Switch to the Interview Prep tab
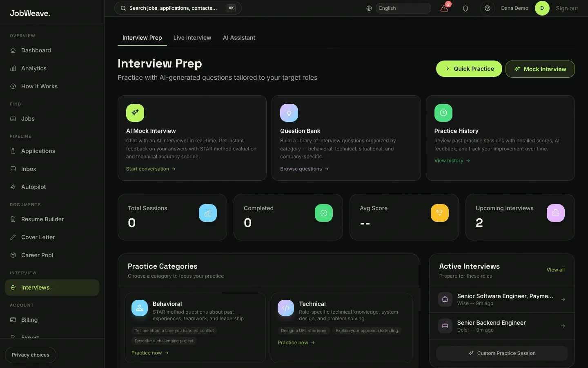The image size is (588, 368). coord(142,38)
